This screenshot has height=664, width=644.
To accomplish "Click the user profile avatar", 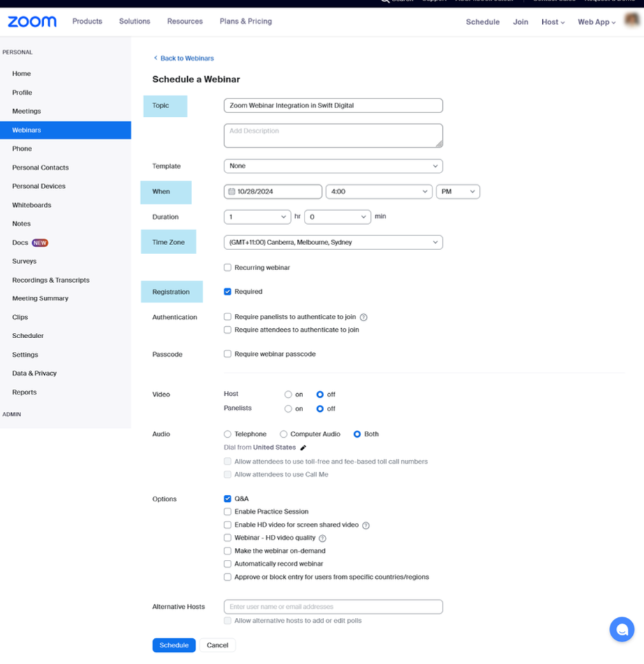I will [631, 20].
